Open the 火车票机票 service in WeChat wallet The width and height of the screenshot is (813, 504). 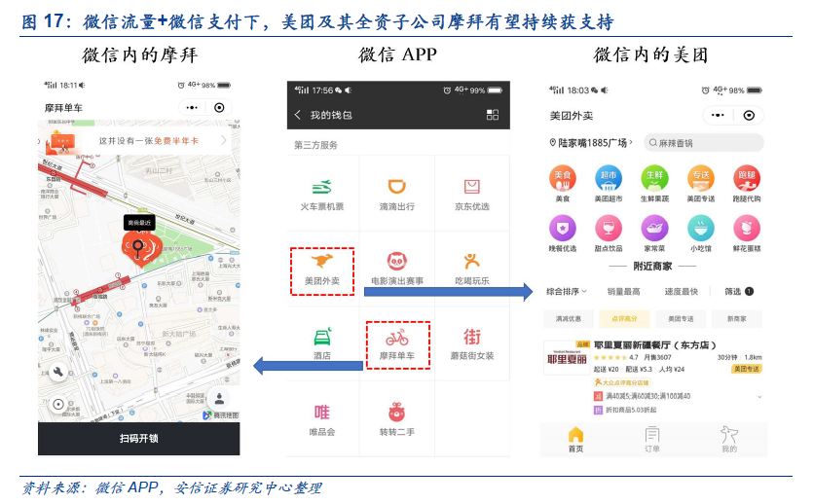coord(322,195)
